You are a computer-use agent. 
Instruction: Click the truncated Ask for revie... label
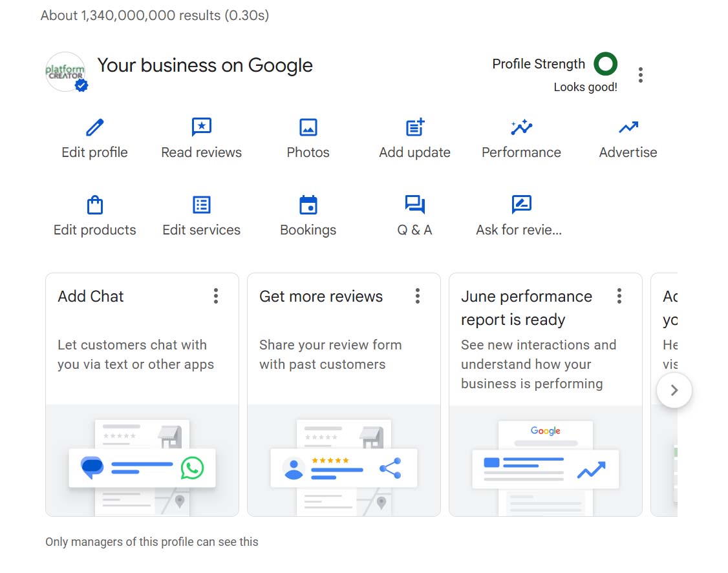click(519, 230)
